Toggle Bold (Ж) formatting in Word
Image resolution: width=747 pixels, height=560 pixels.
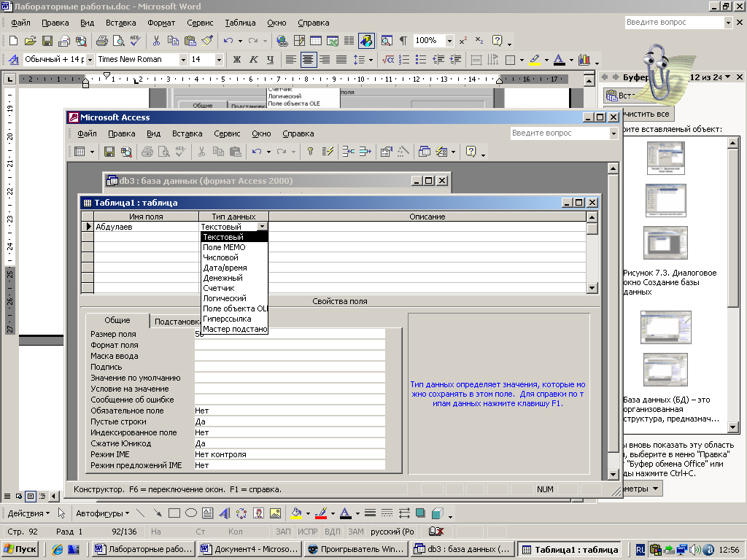point(237,60)
